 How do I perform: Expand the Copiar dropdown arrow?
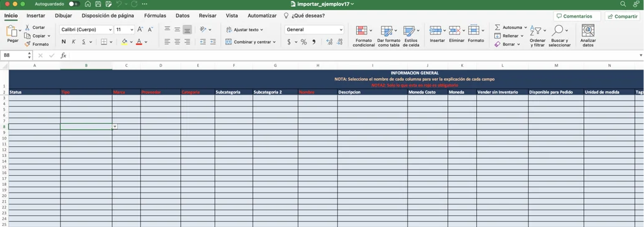(49, 36)
